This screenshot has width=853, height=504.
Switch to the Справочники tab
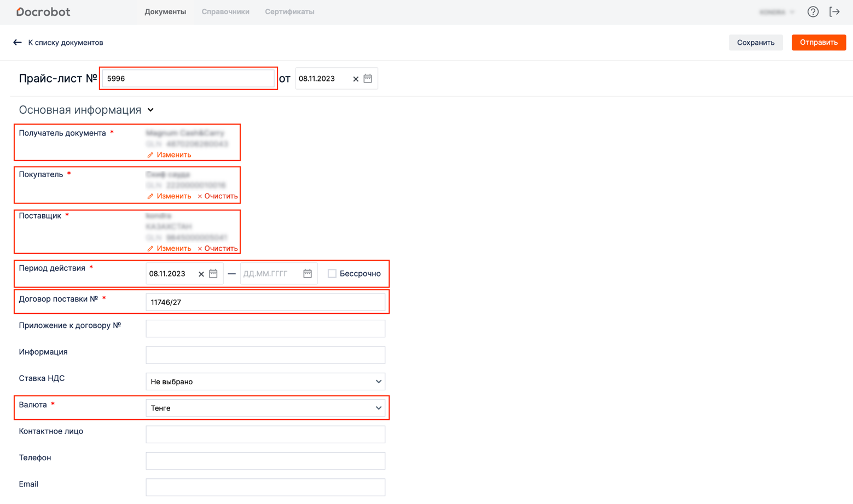[225, 12]
